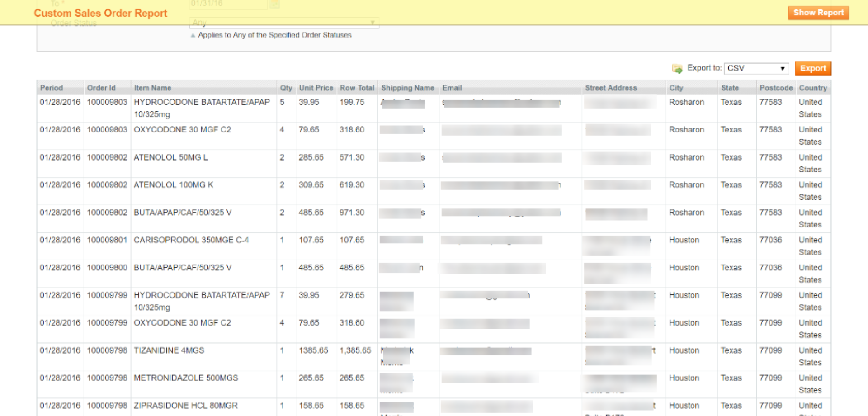Click unit price 309.65
This screenshot has height=416, width=868.
point(311,185)
